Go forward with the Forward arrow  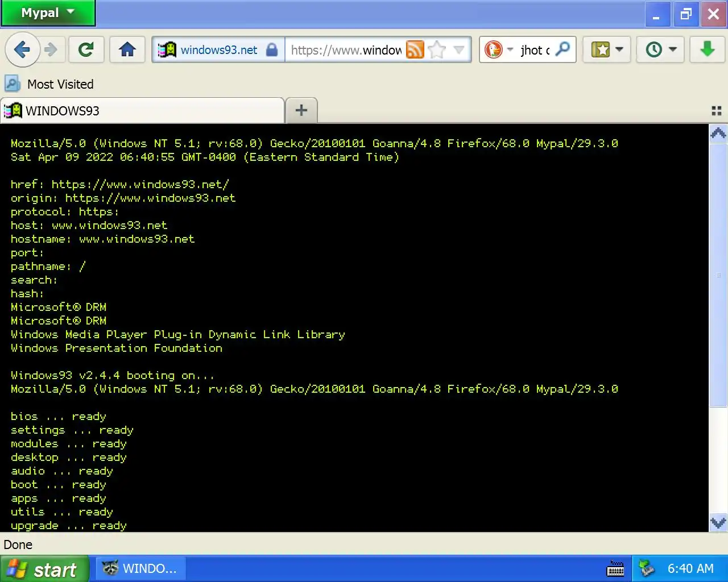click(51, 50)
